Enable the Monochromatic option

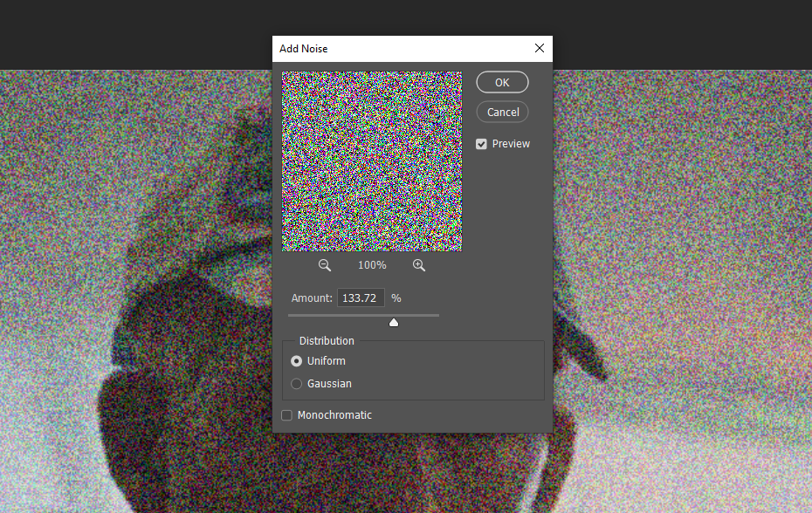(x=287, y=415)
